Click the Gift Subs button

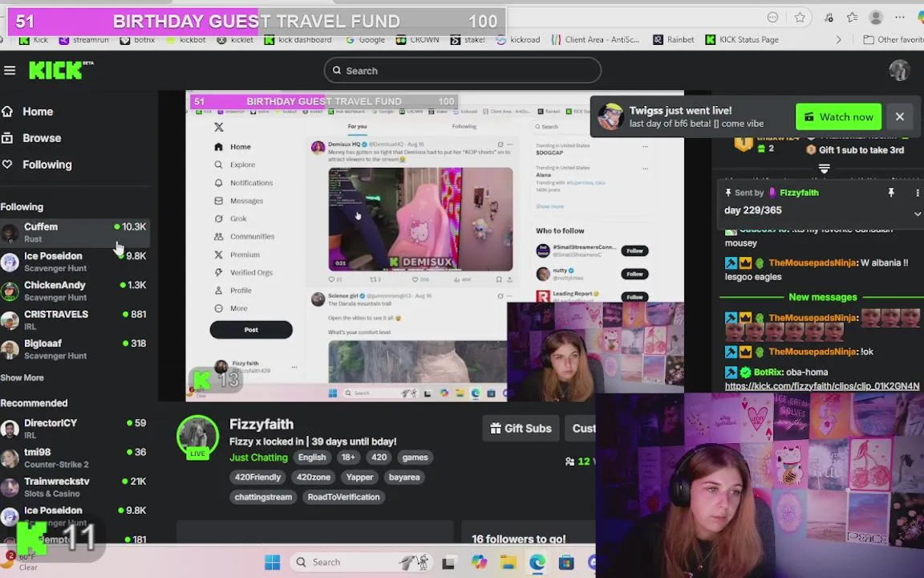coord(521,428)
